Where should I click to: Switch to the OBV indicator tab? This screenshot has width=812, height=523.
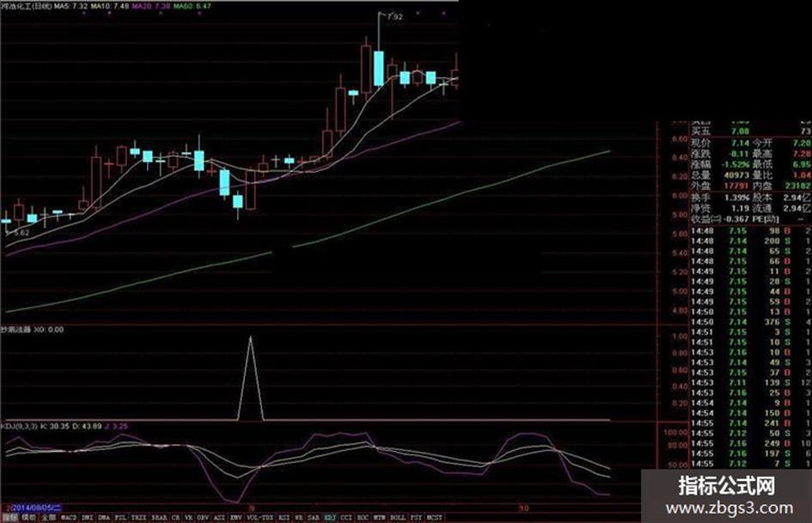[203, 517]
